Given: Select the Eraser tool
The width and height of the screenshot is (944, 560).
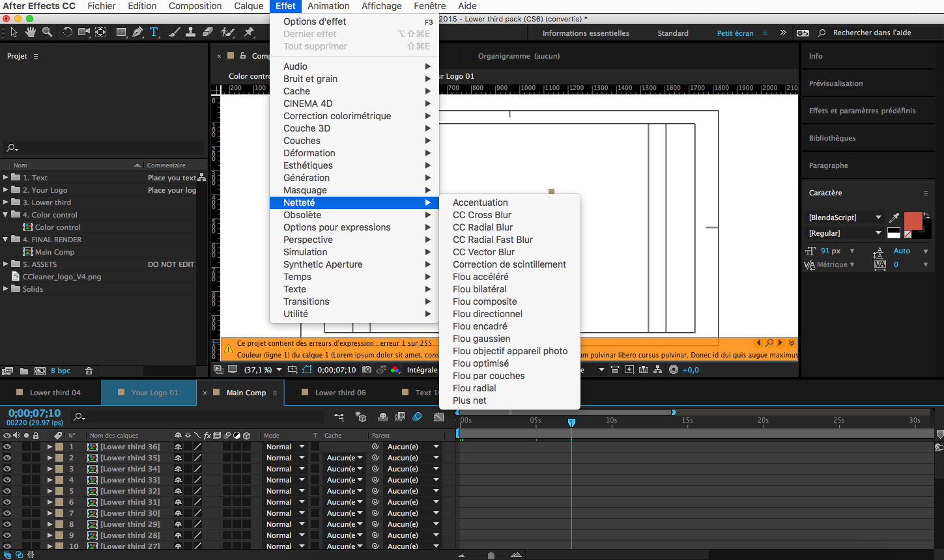Looking at the screenshot, I should pos(207,32).
